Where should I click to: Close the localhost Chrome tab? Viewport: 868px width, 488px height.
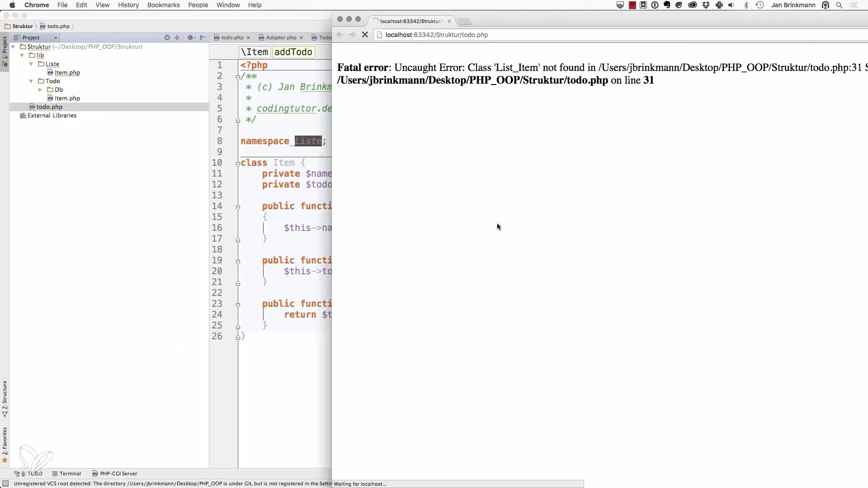449,21
